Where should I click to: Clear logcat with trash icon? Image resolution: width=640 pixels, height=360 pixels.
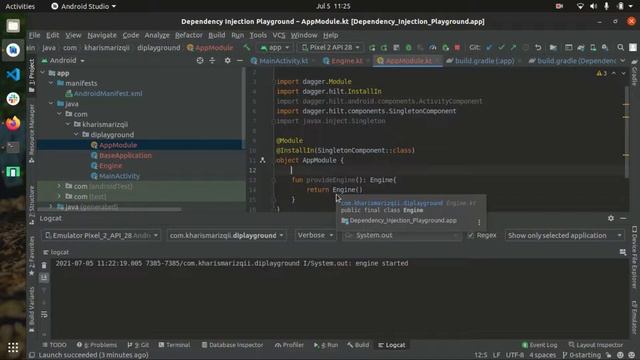pyautogui.click(x=44, y=265)
